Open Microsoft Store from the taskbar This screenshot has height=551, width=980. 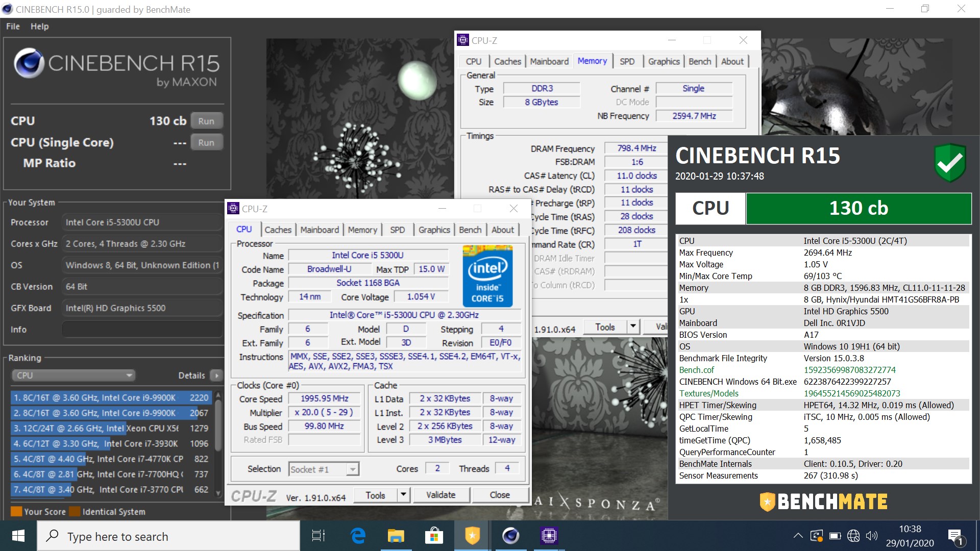tap(434, 536)
